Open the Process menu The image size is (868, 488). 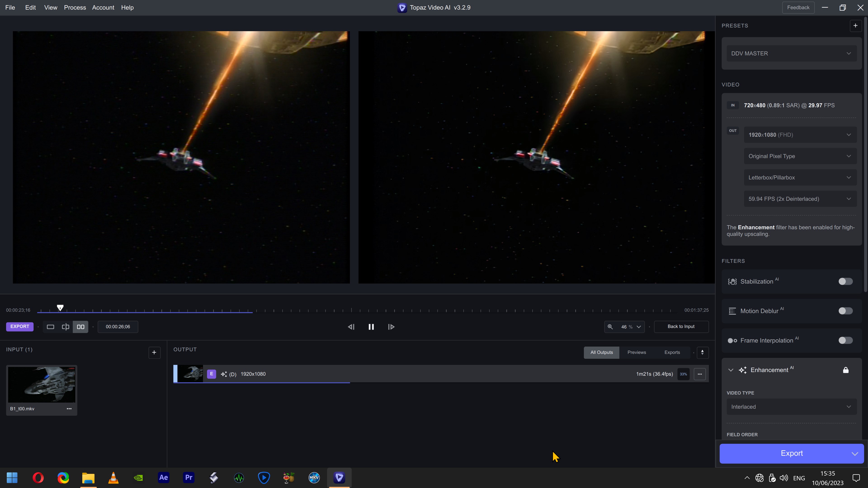click(75, 7)
